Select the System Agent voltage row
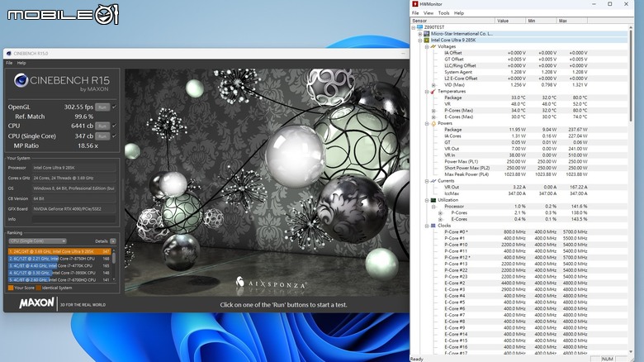This screenshot has width=644, height=362. coord(519,72)
